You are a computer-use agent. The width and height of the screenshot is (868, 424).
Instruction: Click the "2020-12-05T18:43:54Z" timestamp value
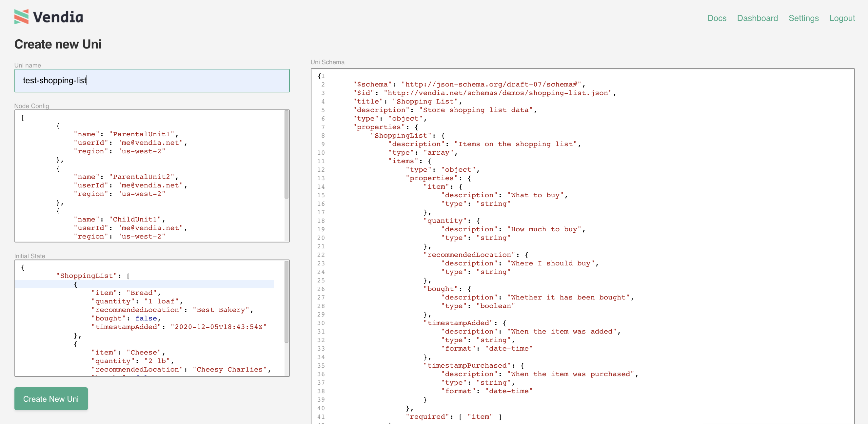(218, 327)
